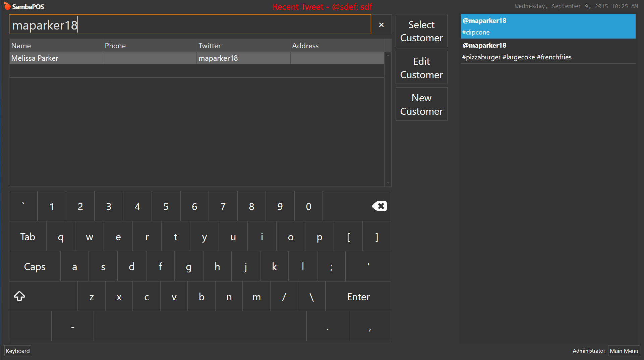Open Edit Customer

(x=421, y=67)
